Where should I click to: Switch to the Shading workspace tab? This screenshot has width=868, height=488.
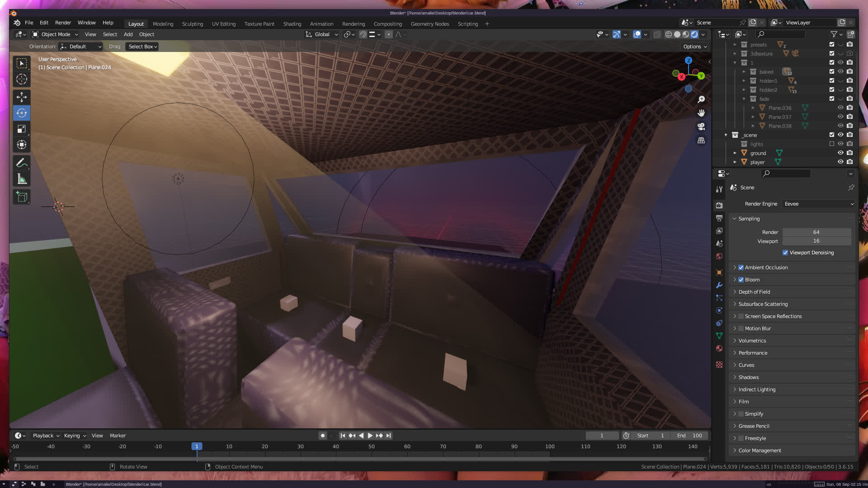click(x=292, y=24)
